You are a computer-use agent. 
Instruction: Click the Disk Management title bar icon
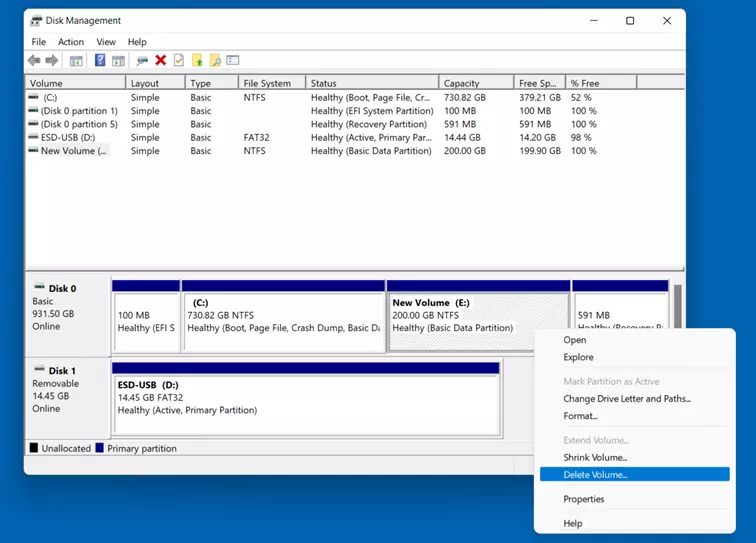point(36,20)
